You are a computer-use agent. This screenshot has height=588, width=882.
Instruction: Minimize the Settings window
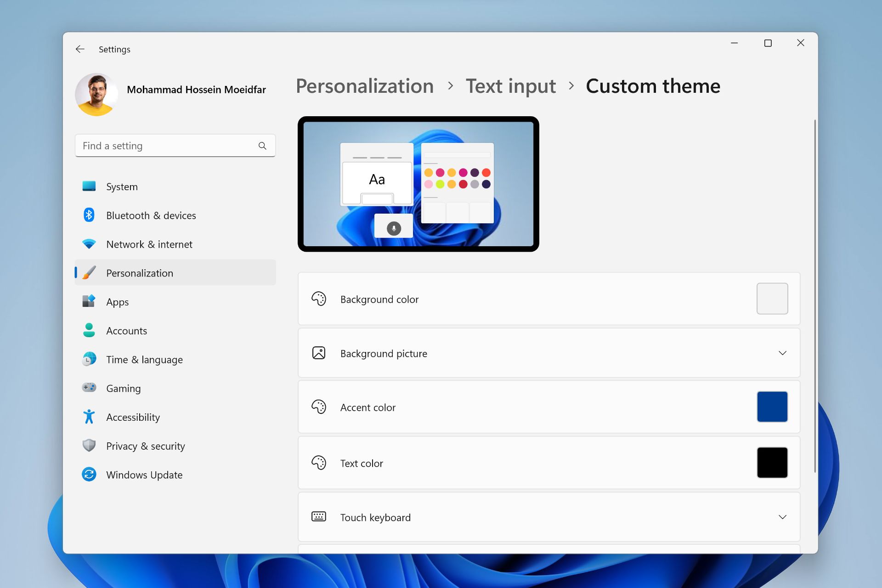coord(734,43)
